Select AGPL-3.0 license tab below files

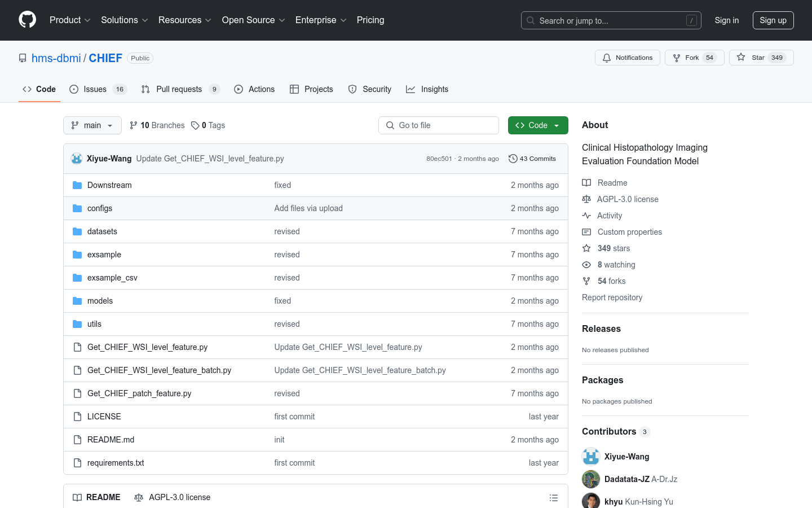(x=172, y=497)
